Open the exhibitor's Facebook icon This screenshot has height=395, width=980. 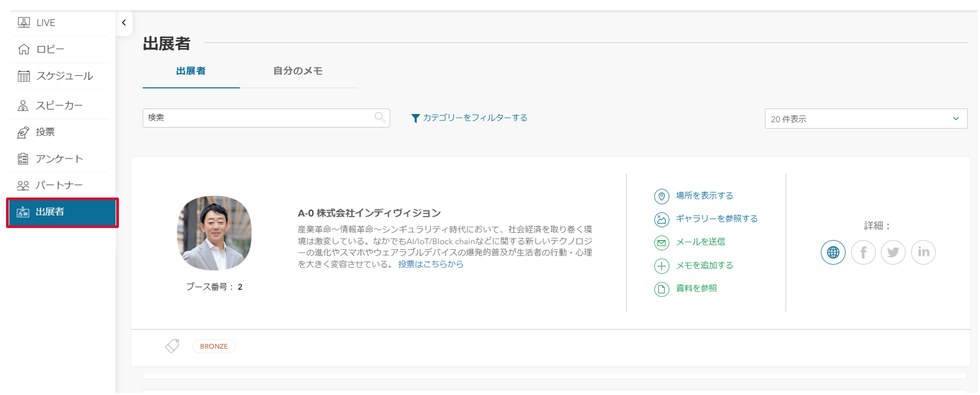point(863,252)
